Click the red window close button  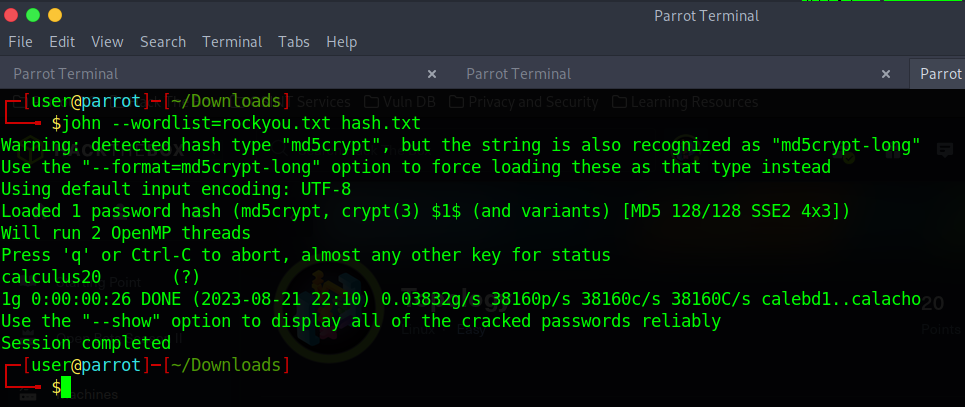point(12,15)
